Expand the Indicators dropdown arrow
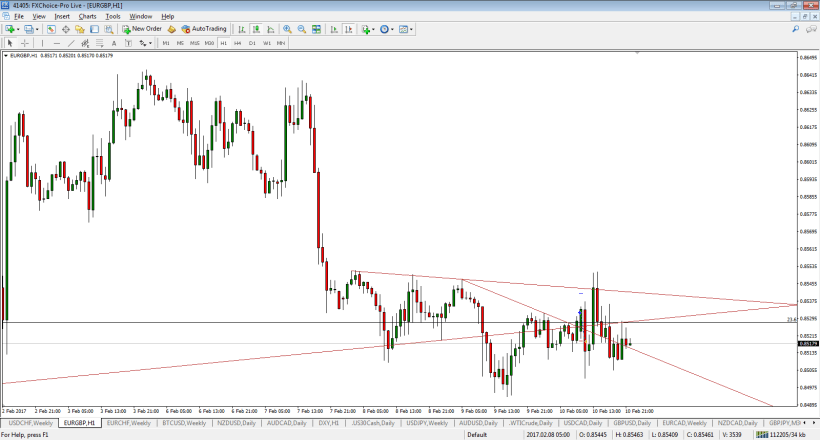 click(x=373, y=29)
